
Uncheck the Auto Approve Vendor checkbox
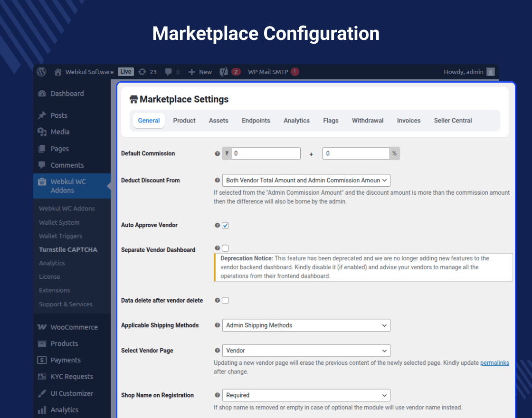[225, 225]
